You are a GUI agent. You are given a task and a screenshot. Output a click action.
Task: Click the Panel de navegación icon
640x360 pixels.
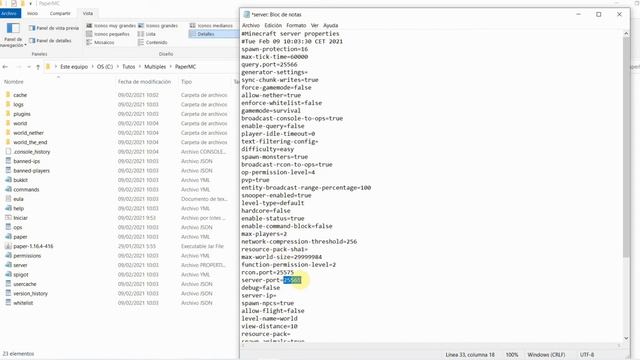[13, 29]
